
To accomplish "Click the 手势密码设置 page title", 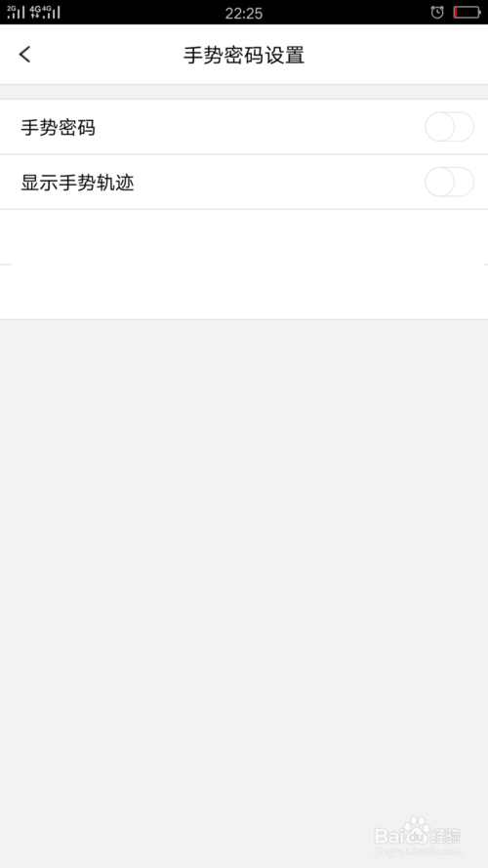I will pyautogui.click(x=244, y=56).
